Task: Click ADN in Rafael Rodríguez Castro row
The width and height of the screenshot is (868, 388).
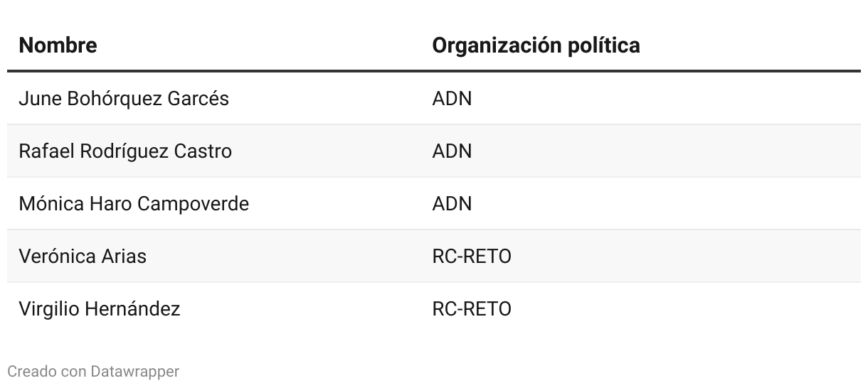Action: pos(452,151)
